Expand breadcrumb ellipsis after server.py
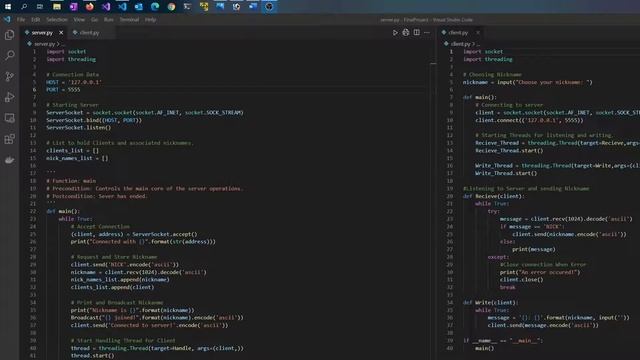 (62, 44)
